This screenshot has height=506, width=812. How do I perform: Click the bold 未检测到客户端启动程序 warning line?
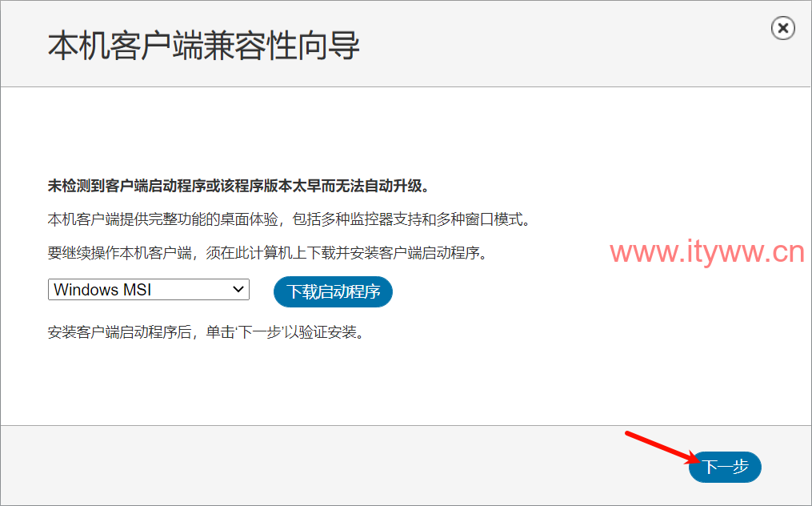click(238, 186)
